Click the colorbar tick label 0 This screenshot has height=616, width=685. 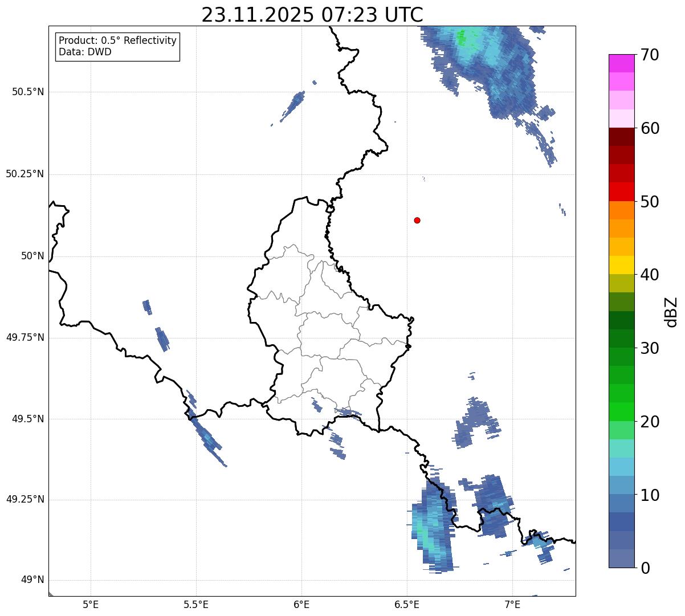pyautogui.click(x=646, y=568)
